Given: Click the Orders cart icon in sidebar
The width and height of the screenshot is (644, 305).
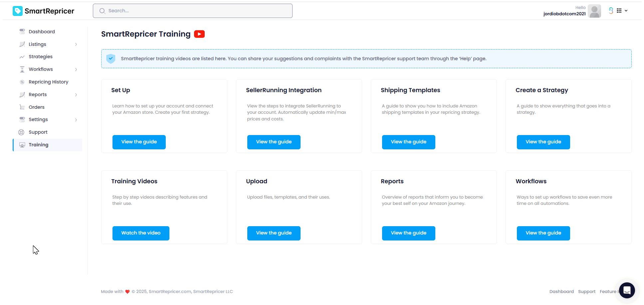Looking at the screenshot, I should 22,107.
